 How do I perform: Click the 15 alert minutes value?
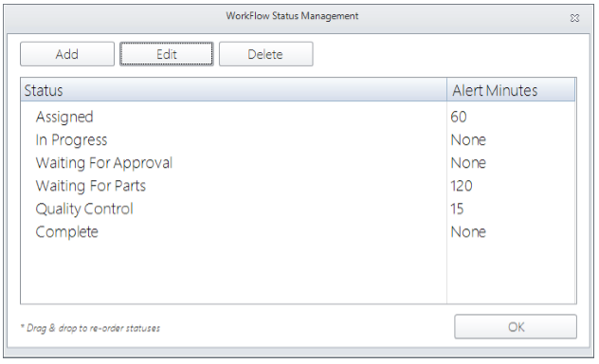457,209
